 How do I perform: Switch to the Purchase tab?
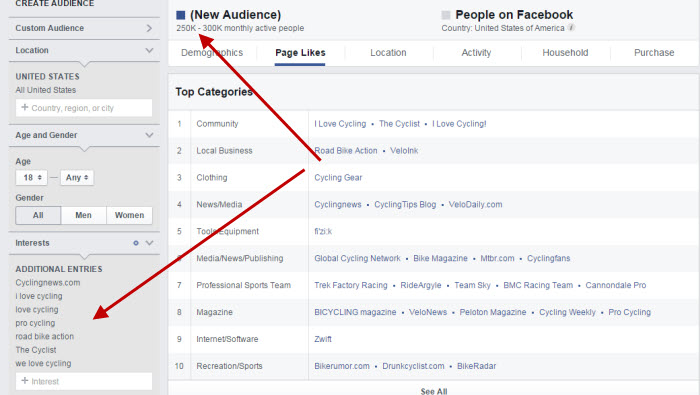coord(654,53)
